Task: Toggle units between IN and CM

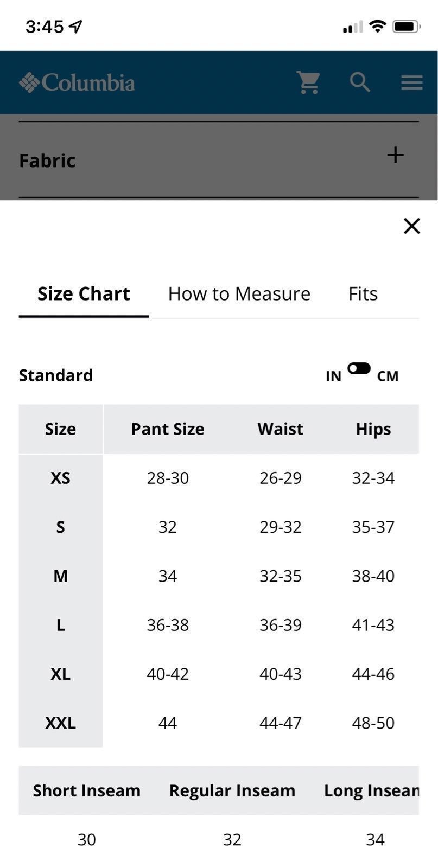Action: point(359,369)
